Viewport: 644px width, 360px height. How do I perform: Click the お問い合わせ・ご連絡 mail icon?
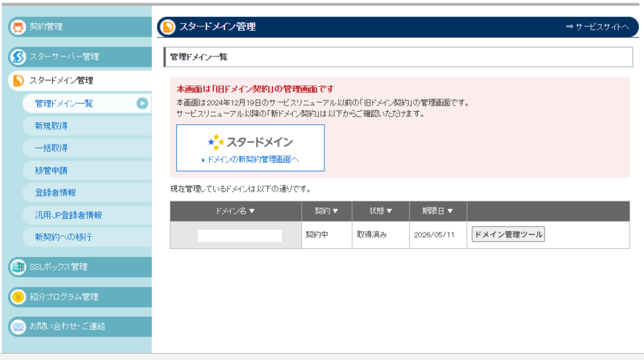click(18, 327)
